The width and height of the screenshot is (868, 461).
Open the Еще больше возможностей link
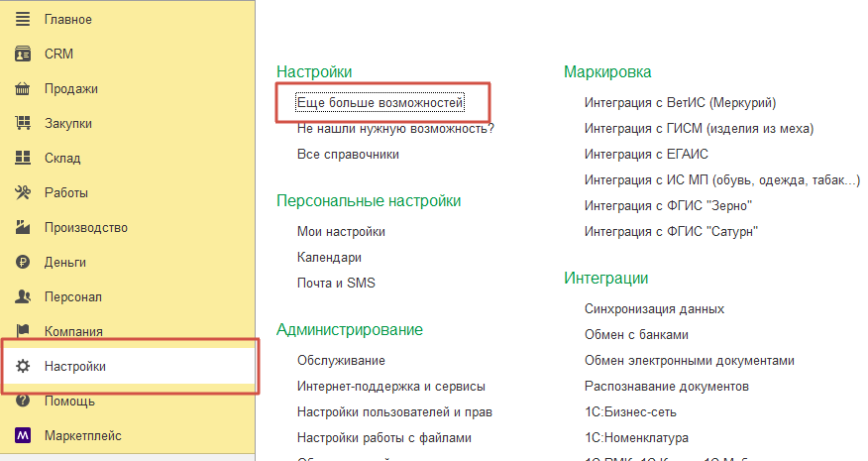tap(380, 102)
